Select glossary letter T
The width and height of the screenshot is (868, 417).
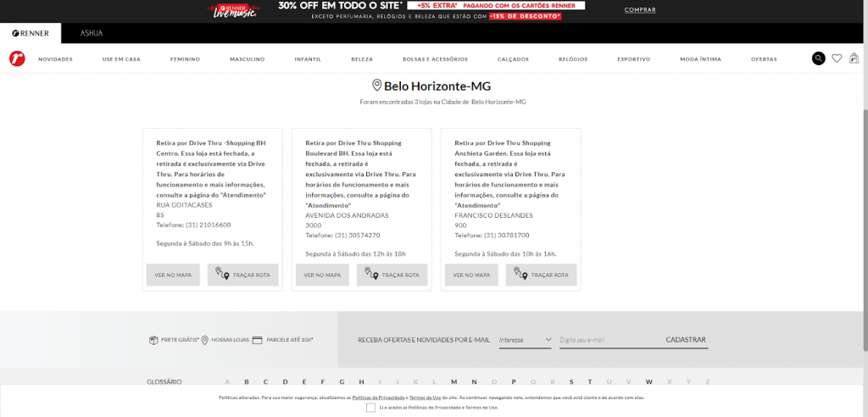click(x=590, y=381)
